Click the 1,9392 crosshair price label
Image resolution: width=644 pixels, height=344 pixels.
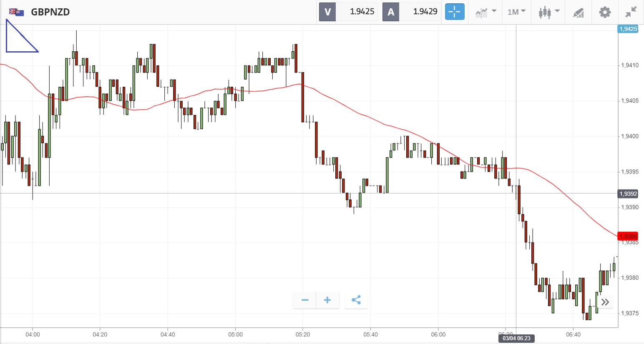628,193
